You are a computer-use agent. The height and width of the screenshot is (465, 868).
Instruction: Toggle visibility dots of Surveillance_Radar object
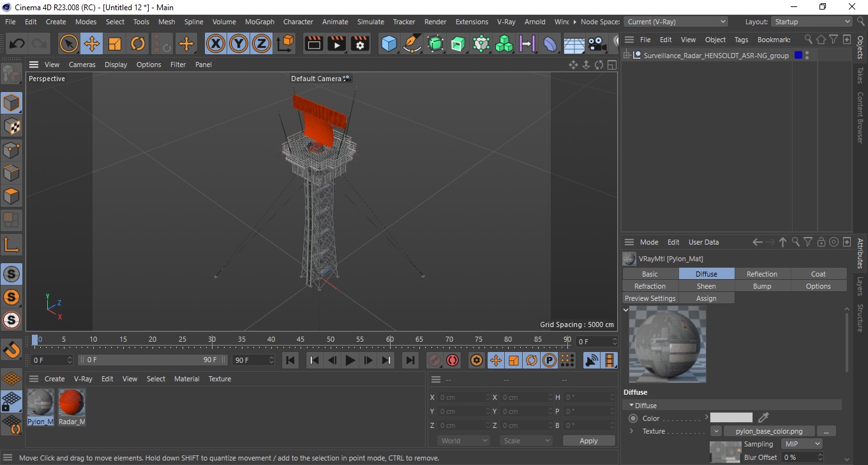807,56
